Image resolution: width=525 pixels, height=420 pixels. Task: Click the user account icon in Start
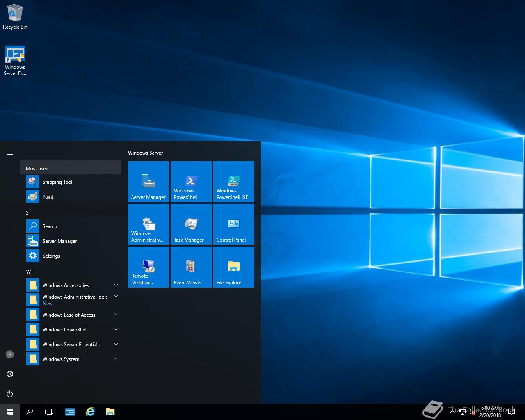tap(10, 354)
